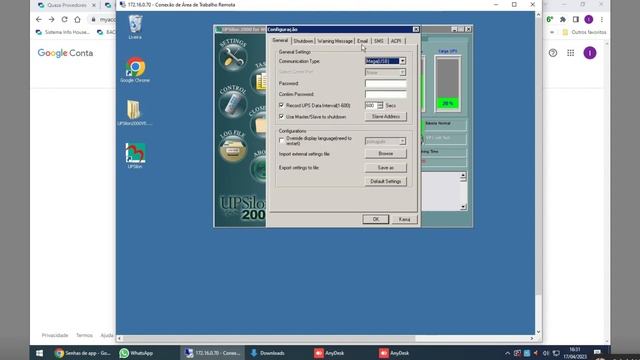The width and height of the screenshot is (640, 360).
Task: Enable Override display language checkbox
Action: pos(281,140)
